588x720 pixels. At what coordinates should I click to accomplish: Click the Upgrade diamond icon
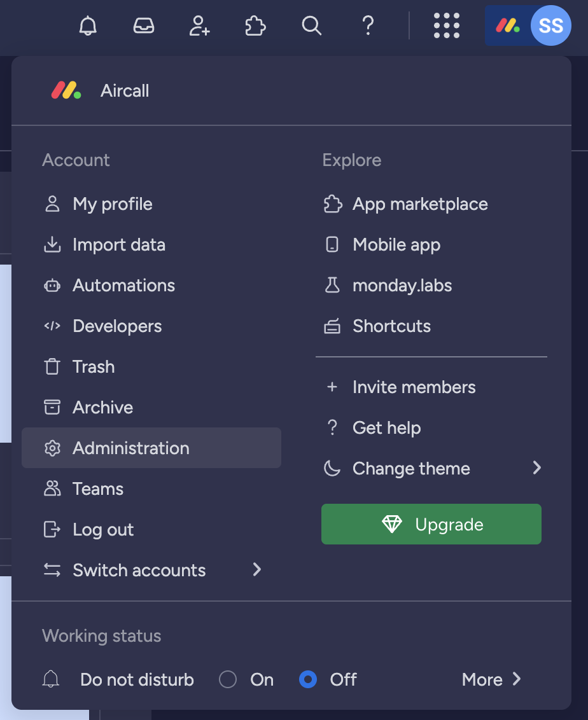[x=392, y=524]
